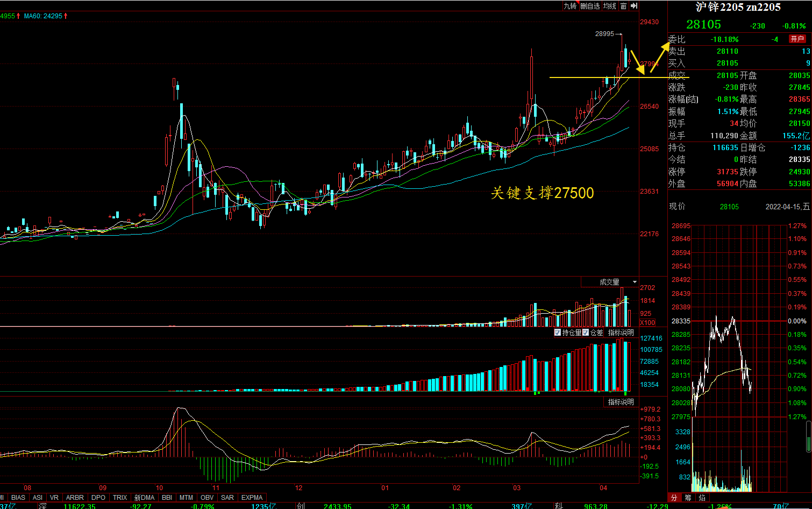Click the contract title 沪锌2205 zn2205
The height and width of the screenshot is (509, 812).
tap(738, 7)
